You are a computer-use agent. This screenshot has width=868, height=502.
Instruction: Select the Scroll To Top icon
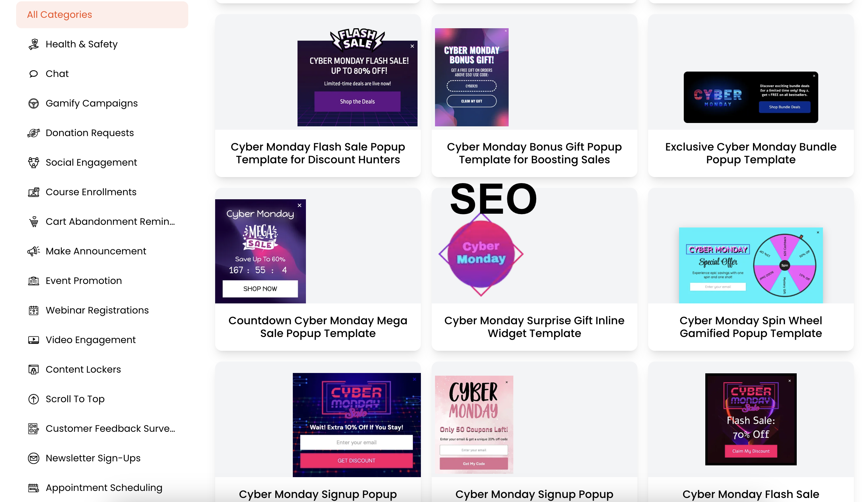pos(34,399)
